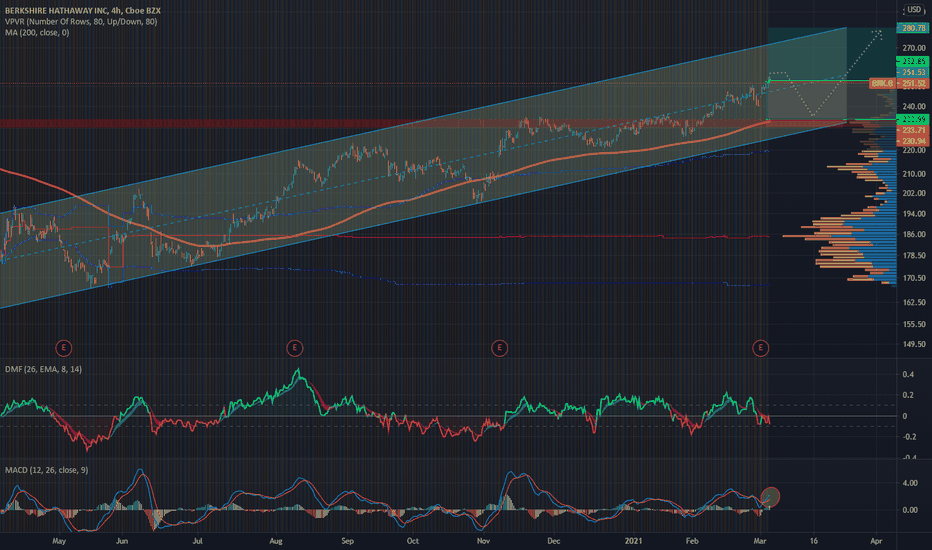This screenshot has height=550, width=932.
Task: Click the orange 251.52 last price label
Action: 912,83
